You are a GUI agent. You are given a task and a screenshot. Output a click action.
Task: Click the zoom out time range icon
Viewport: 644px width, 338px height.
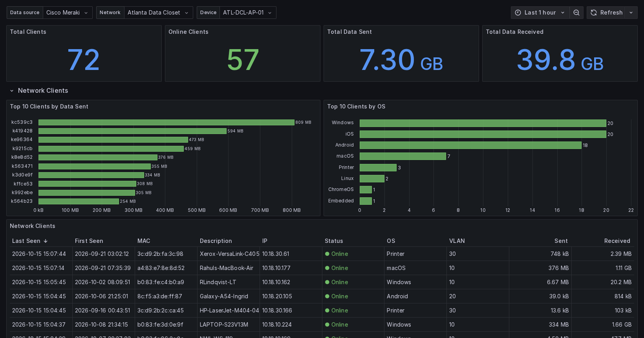[x=576, y=13]
